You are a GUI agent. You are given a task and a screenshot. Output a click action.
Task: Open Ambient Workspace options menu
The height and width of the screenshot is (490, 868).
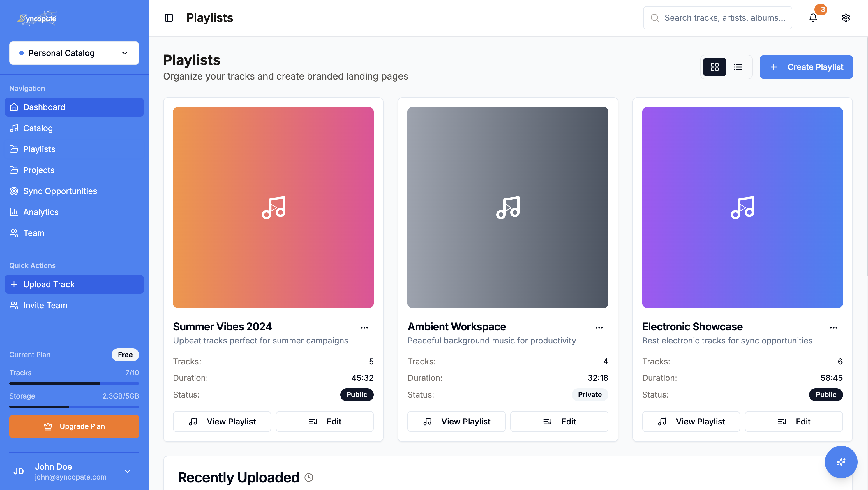599,327
